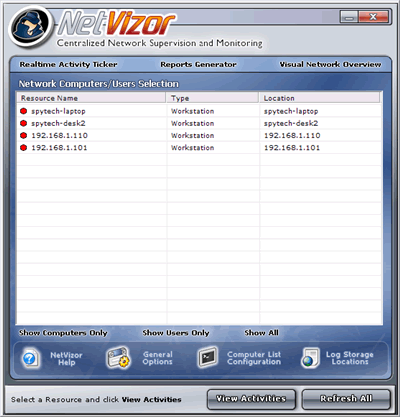Select the 192.168.1.101 resource name
Viewport: 400px width, 417px height.
pyautogui.click(x=59, y=148)
